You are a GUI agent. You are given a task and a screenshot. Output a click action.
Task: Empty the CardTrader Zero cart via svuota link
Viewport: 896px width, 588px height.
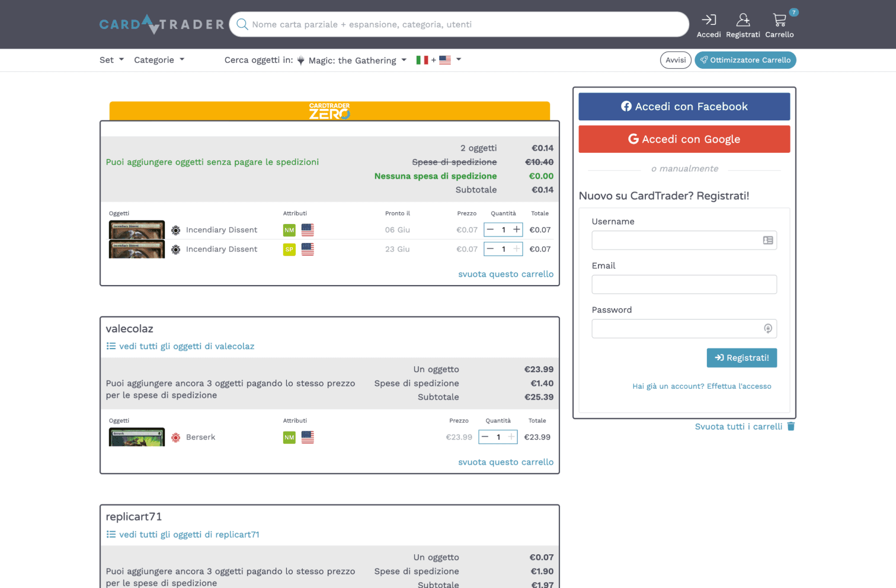505,274
